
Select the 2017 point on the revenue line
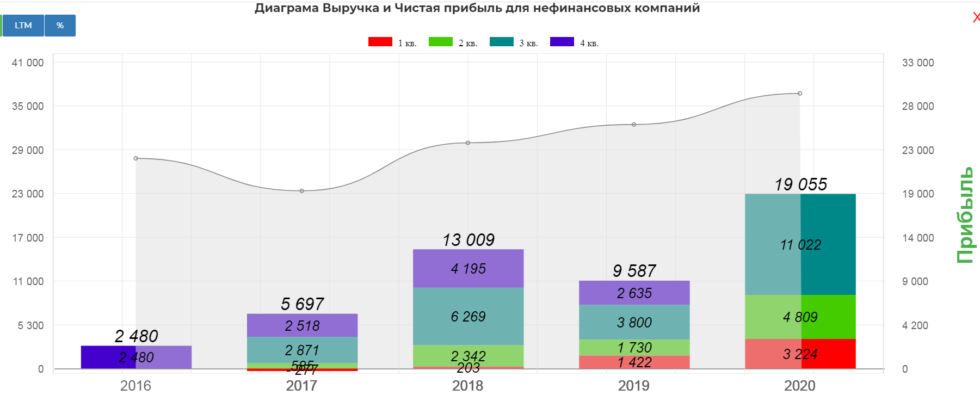pos(302,191)
